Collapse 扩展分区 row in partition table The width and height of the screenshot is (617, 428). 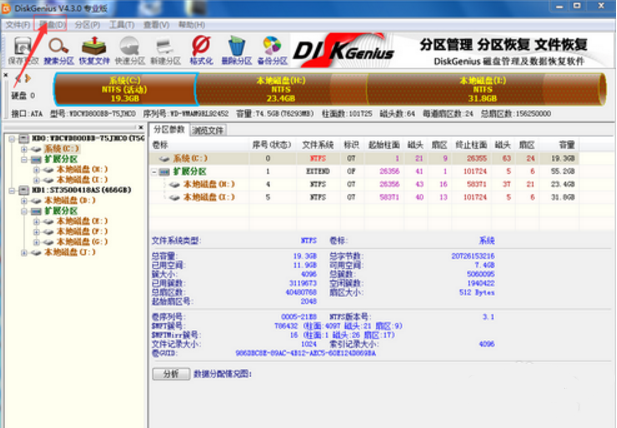[154, 172]
